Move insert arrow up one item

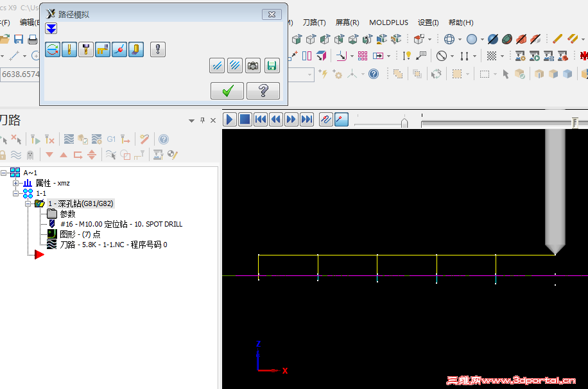(x=64, y=155)
